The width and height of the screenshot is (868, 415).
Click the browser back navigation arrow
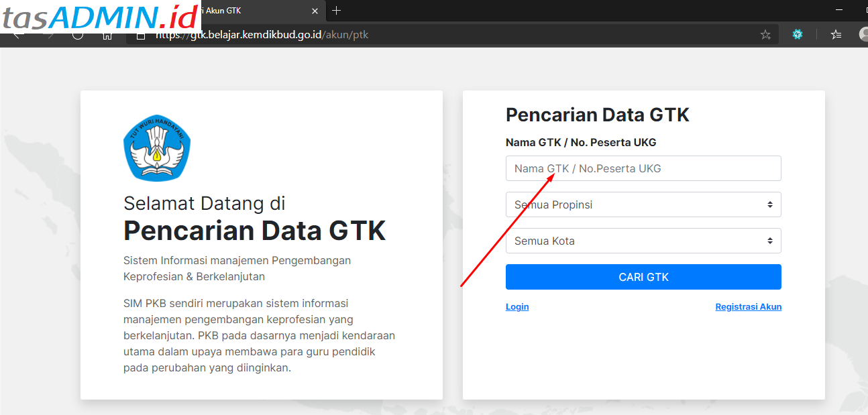17,34
